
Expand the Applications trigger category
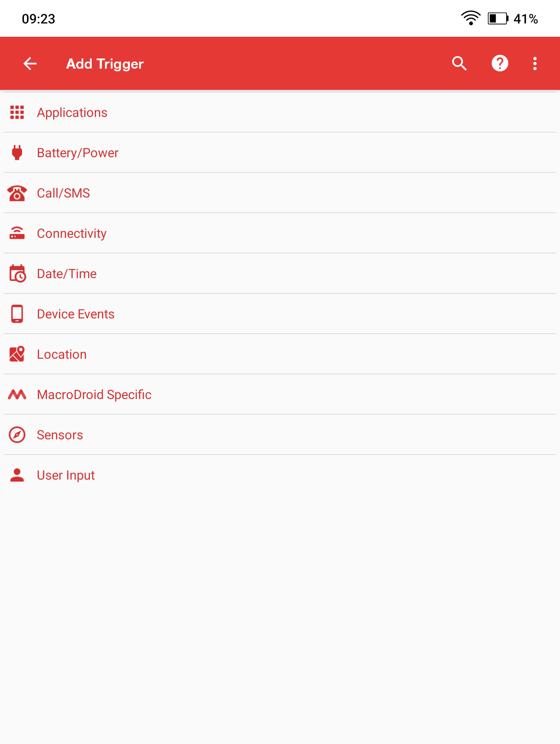coord(72,112)
